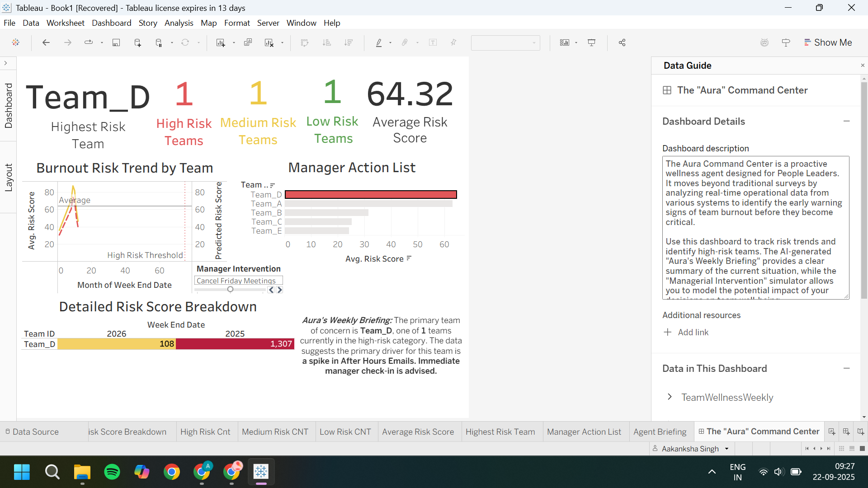Open the Aakanksha Singh user dropdown

tap(726, 449)
